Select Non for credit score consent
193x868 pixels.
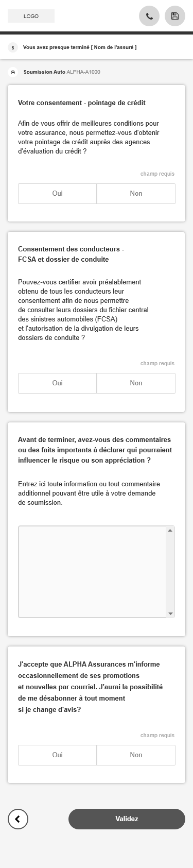[136, 194]
